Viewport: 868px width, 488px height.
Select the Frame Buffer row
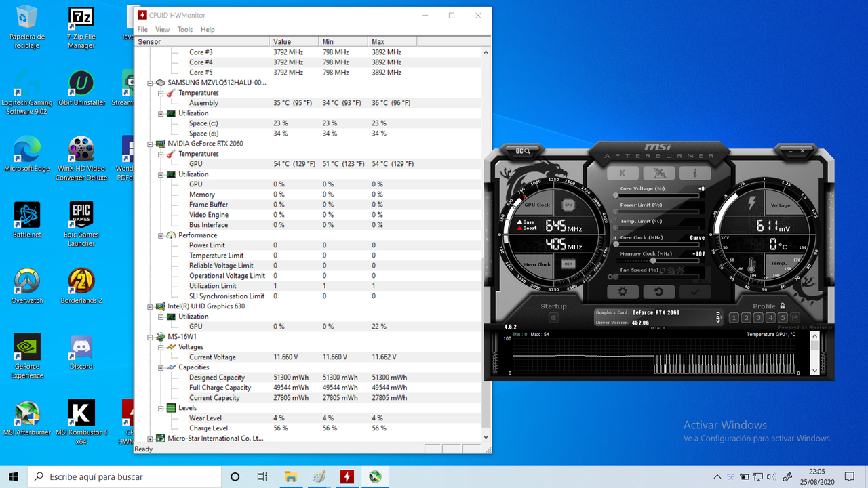click(308, 205)
